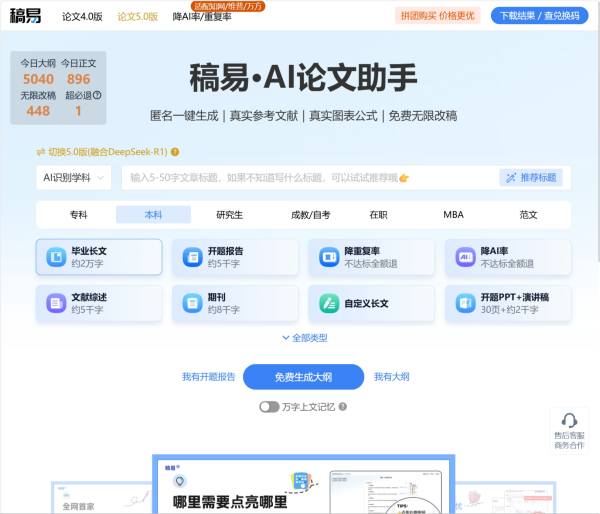
Task: Select 毕业长文 约2万字 text
Action: (x=89, y=257)
